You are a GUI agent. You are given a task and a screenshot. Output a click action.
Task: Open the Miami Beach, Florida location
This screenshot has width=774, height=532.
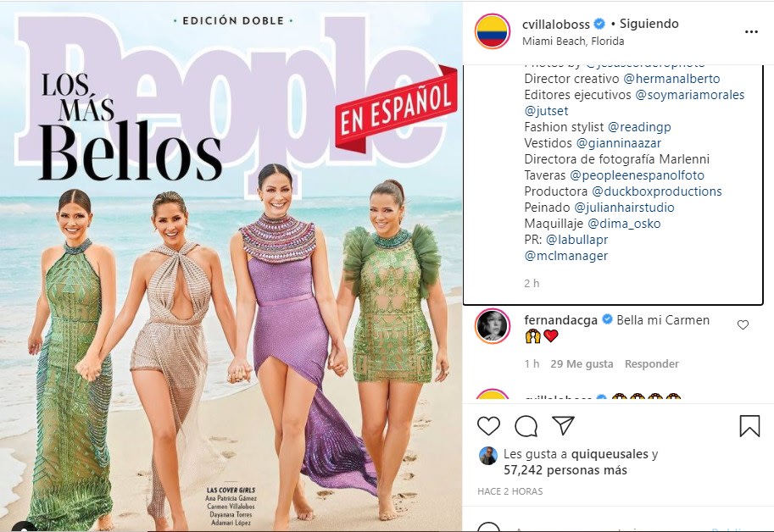click(x=573, y=42)
